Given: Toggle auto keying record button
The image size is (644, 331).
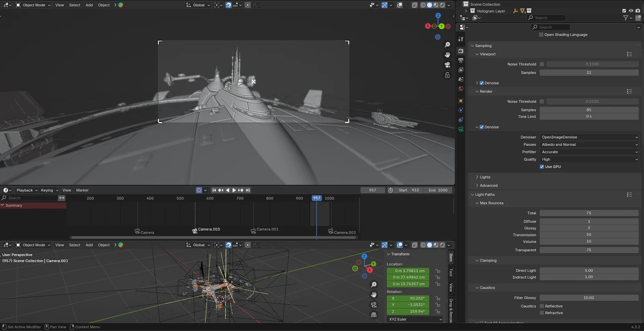Looking at the screenshot, I should tap(199, 190).
